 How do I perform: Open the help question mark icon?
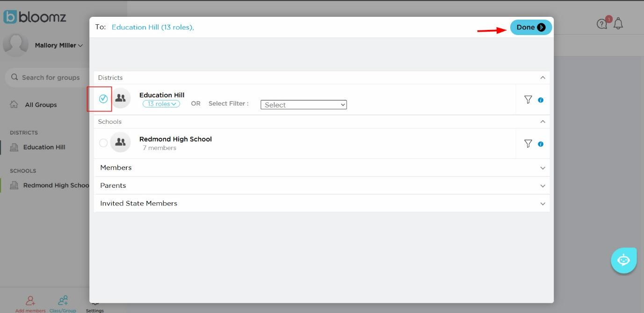pos(601,24)
